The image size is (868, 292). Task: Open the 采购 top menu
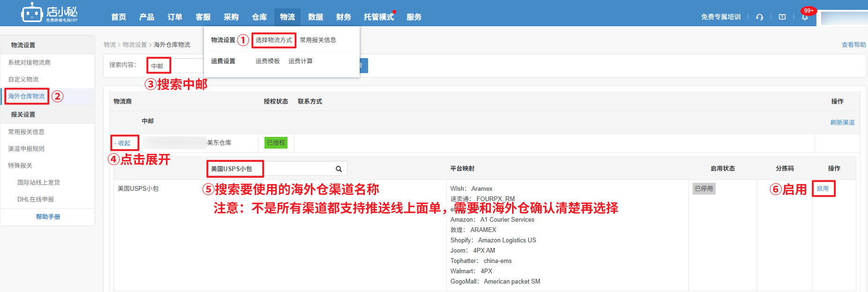tap(231, 17)
